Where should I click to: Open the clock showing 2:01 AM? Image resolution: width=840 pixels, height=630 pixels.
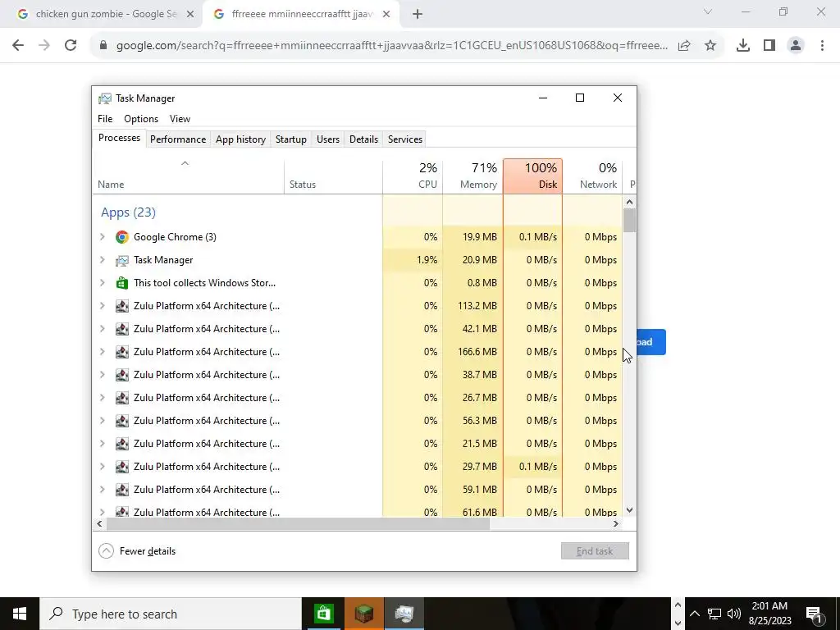pyautogui.click(x=769, y=614)
